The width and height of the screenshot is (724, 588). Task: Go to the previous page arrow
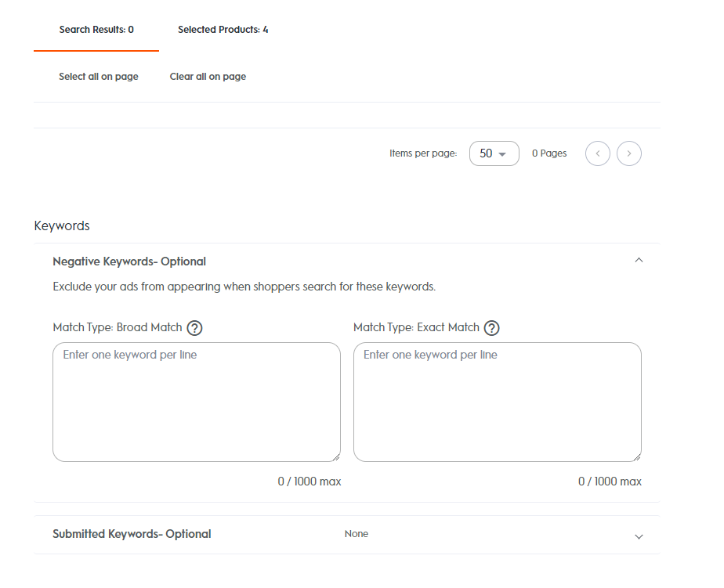tap(598, 153)
